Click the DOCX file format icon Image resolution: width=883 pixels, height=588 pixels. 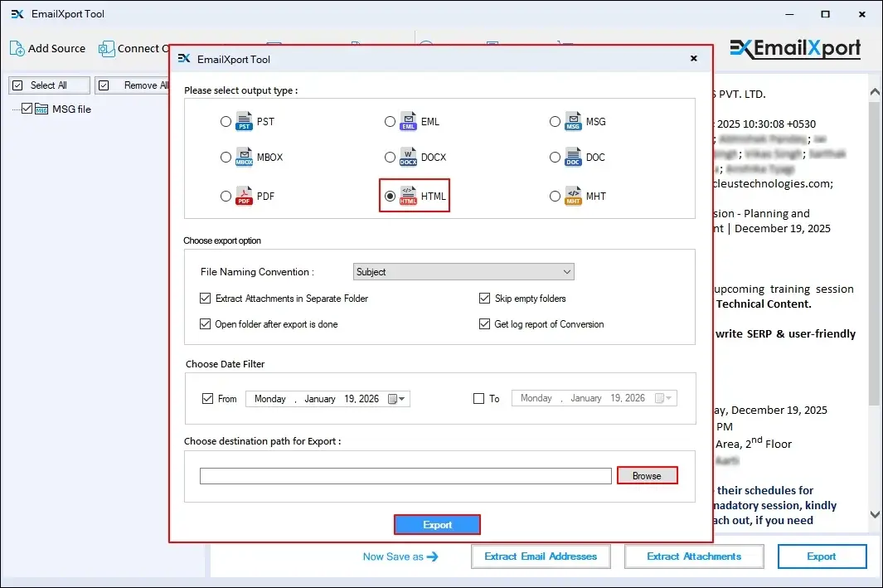point(409,158)
